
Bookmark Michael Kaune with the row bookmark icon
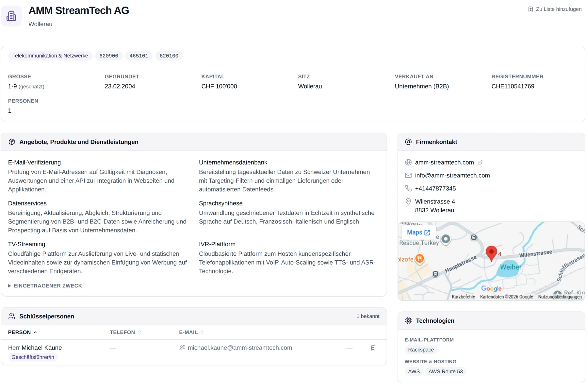[x=373, y=348]
